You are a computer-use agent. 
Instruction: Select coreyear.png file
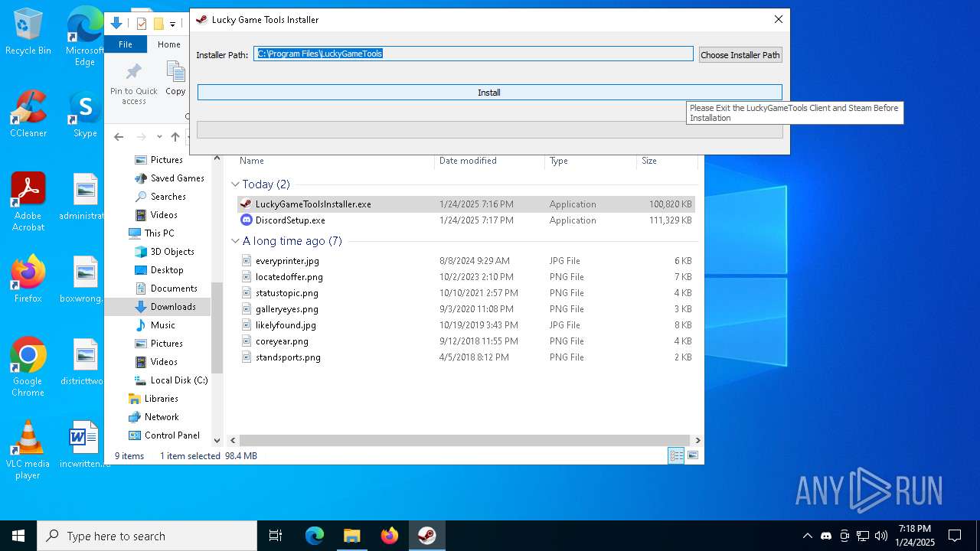click(x=465, y=341)
